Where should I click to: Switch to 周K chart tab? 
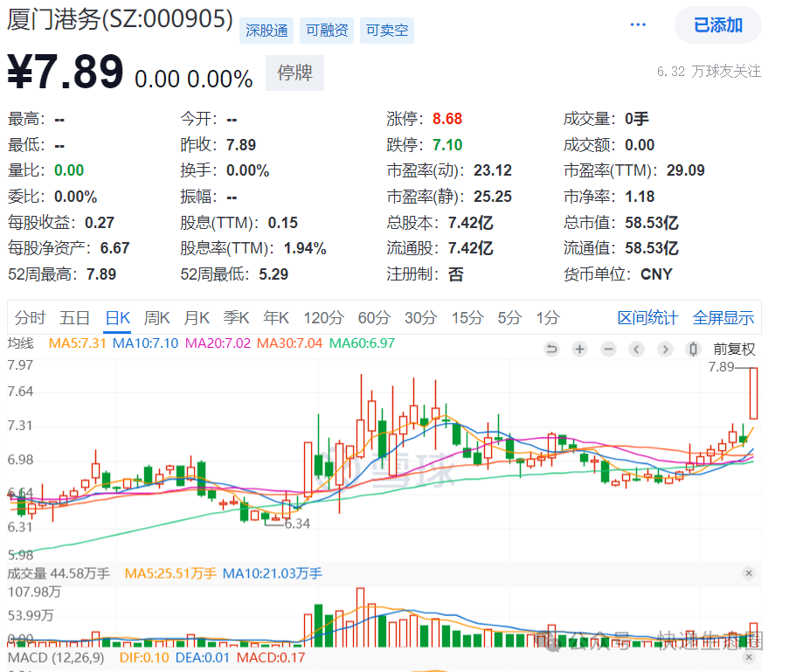157,317
